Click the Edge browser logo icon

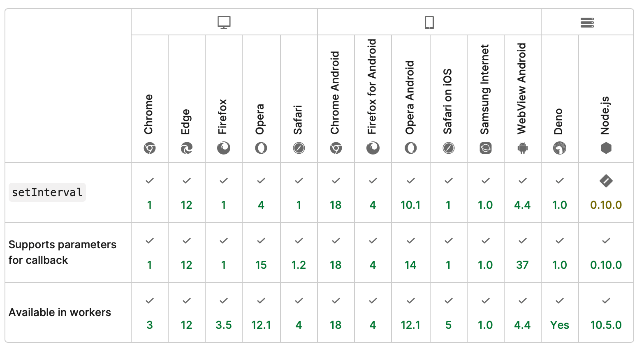tap(187, 148)
